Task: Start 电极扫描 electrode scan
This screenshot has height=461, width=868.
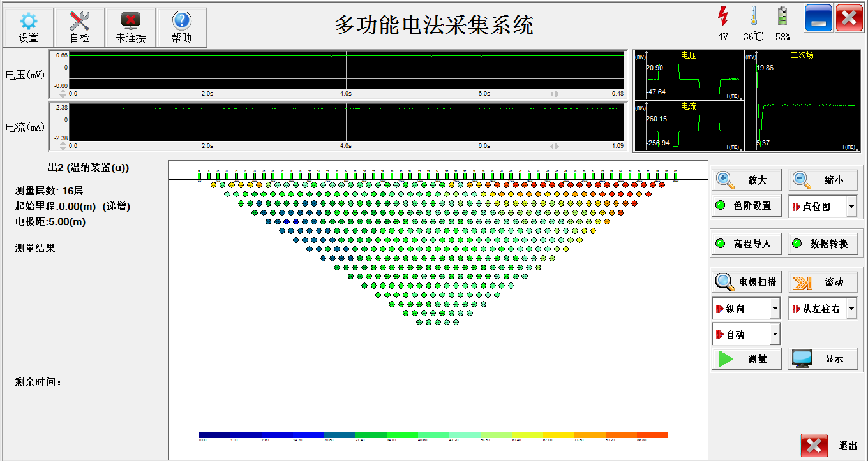Action: (746, 282)
